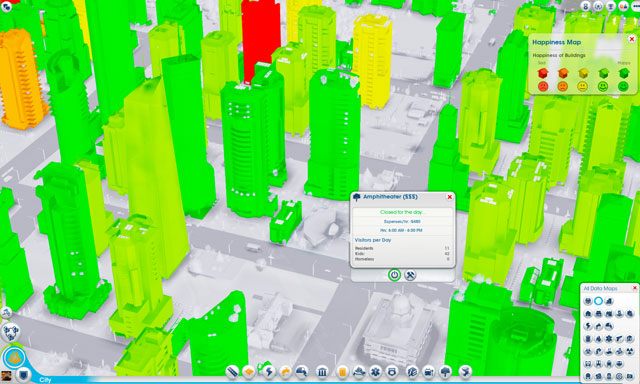This screenshot has height=384, width=640.
Task: Close the Amphitheater info popup
Action: pyautogui.click(x=450, y=197)
